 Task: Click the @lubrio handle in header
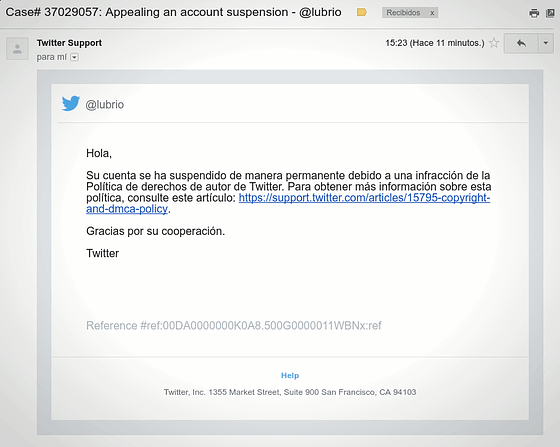click(x=104, y=105)
